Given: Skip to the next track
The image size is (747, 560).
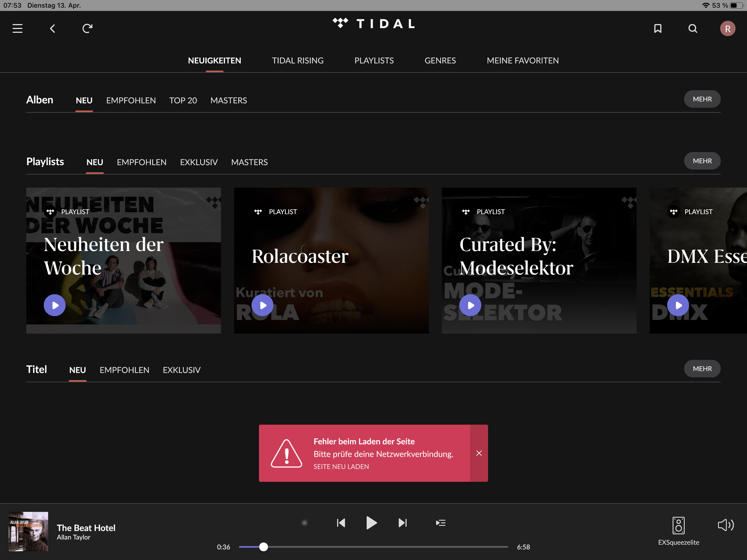Looking at the screenshot, I should pyautogui.click(x=402, y=523).
